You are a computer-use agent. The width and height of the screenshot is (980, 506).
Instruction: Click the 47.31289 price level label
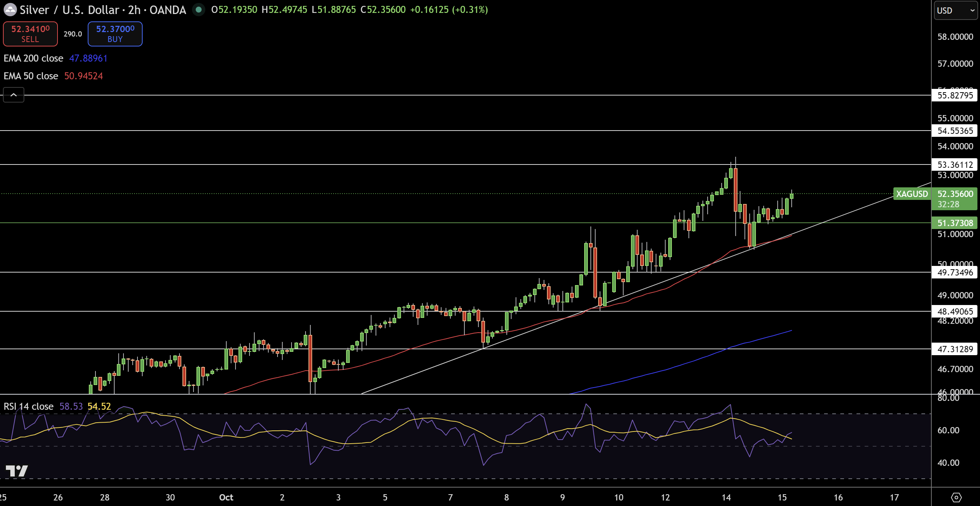click(x=955, y=349)
